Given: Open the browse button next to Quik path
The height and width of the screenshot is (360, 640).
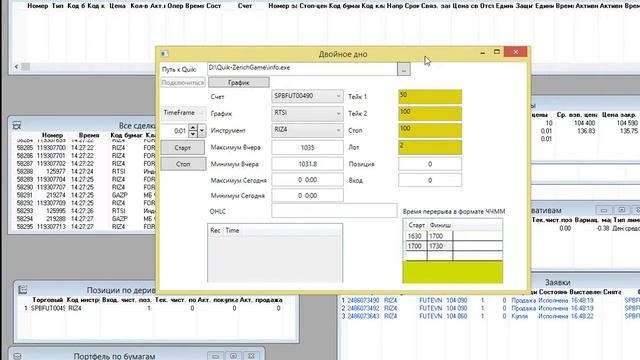Looking at the screenshot, I should (404, 69).
